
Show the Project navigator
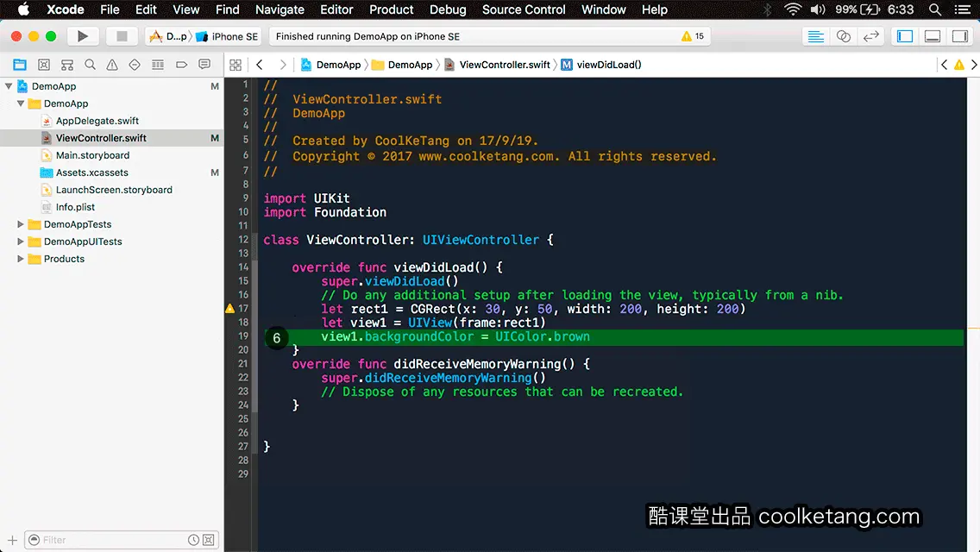coord(20,65)
